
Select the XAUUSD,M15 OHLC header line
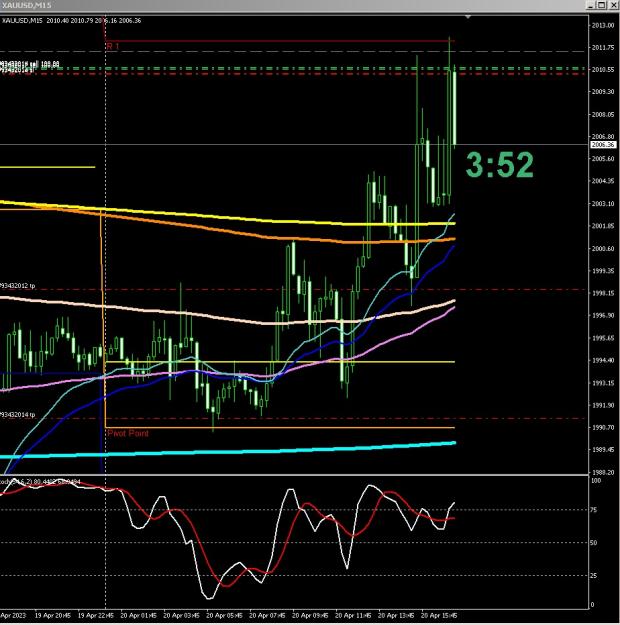coord(71,20)
